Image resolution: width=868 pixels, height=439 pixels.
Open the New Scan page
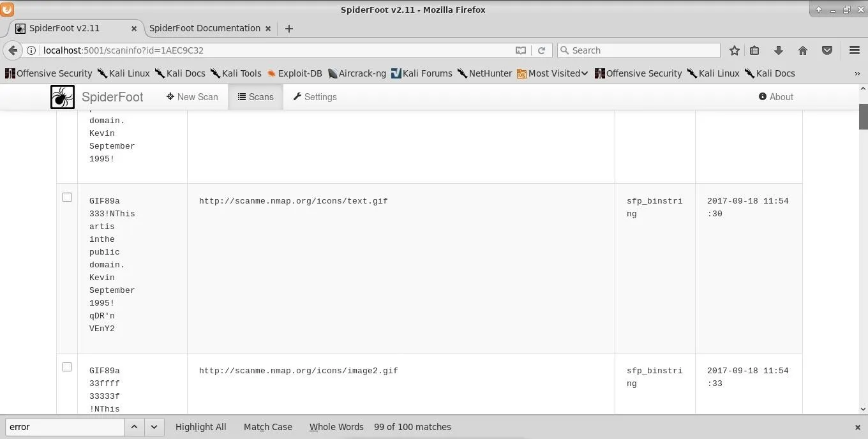click(192, 97)
